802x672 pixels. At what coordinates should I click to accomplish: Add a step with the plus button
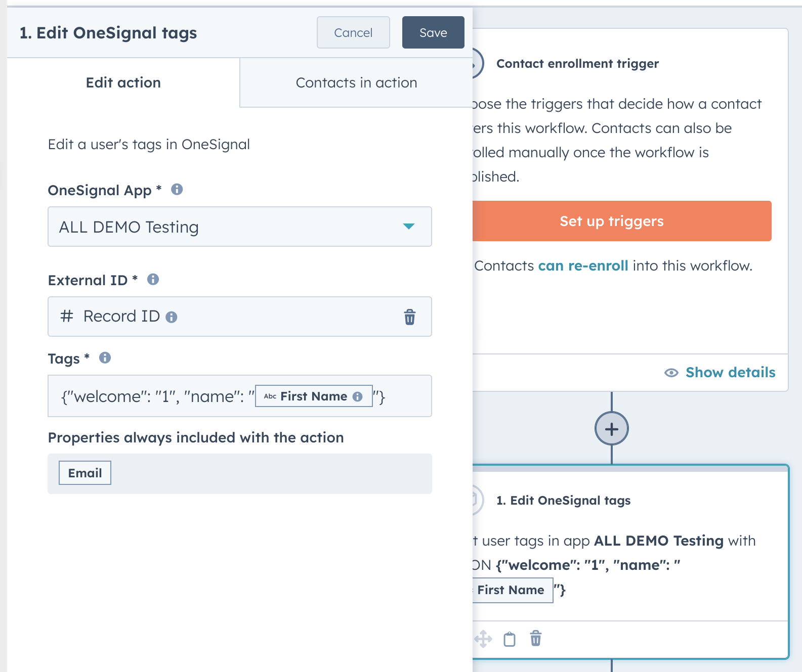point(612,429)
